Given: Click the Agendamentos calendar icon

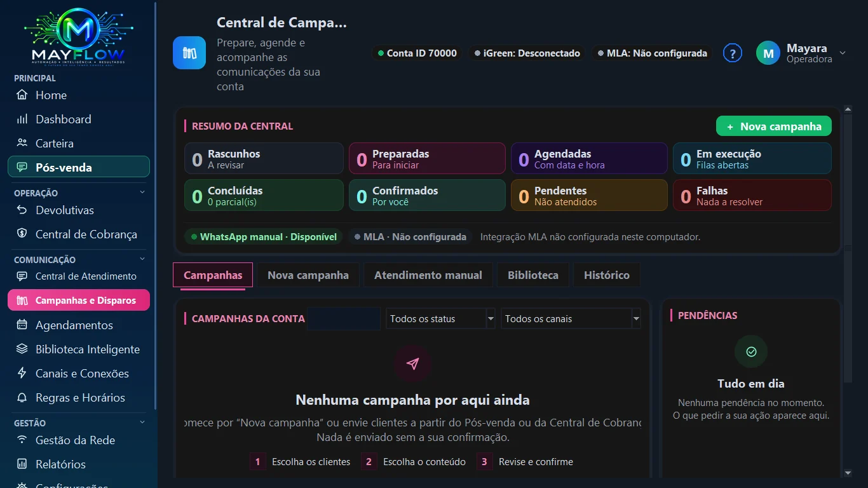Looking at the screenshot, I should (x=22, y=325).
